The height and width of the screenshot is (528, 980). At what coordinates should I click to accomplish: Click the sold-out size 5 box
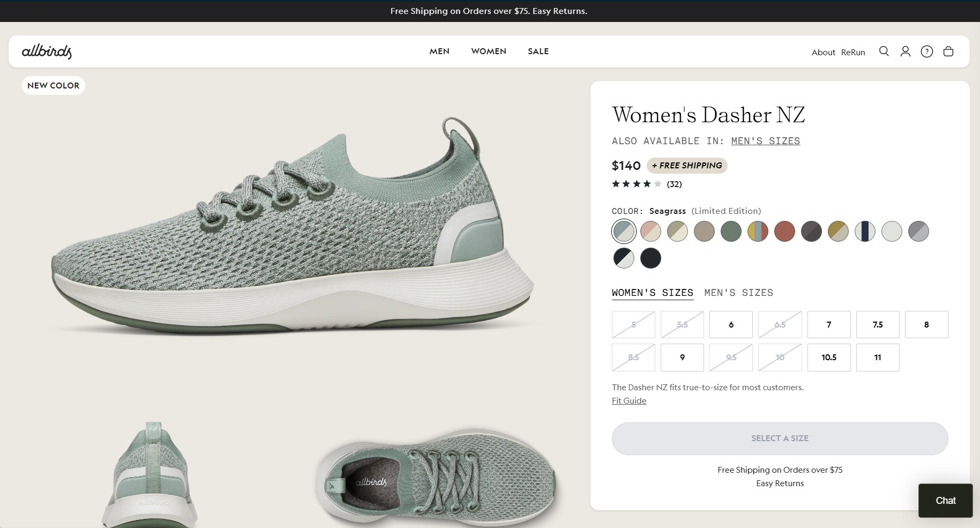point(633,325)
